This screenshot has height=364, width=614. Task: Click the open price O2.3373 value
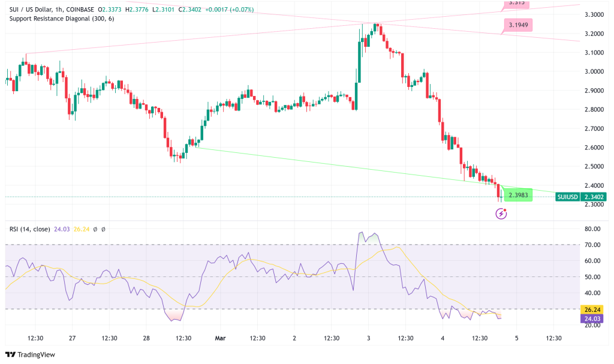[x=110, y=10]
